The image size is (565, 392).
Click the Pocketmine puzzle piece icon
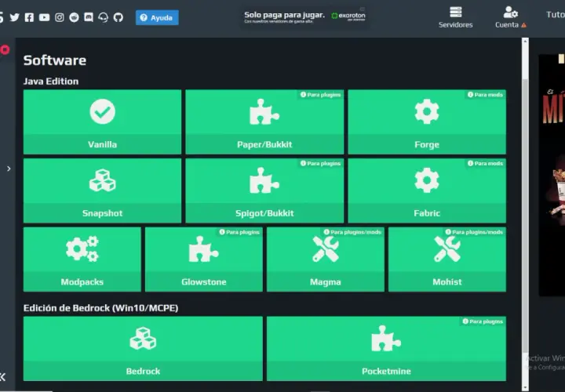coord(386,339)
